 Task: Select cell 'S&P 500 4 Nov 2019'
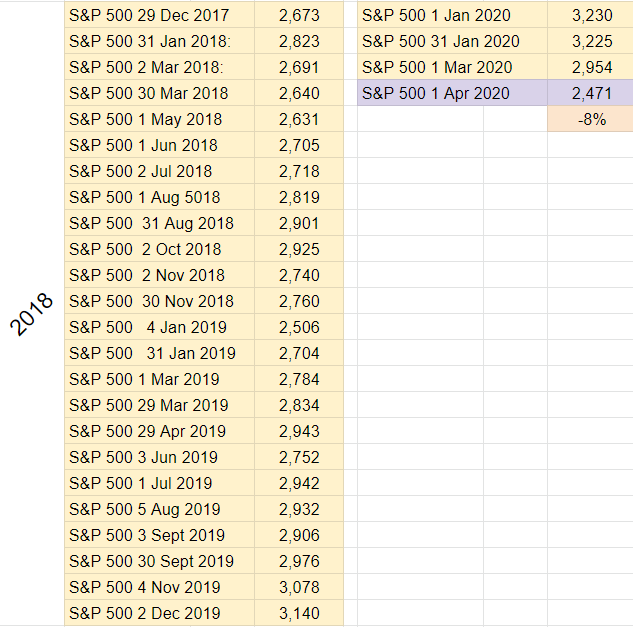click(x=159, y=587)
